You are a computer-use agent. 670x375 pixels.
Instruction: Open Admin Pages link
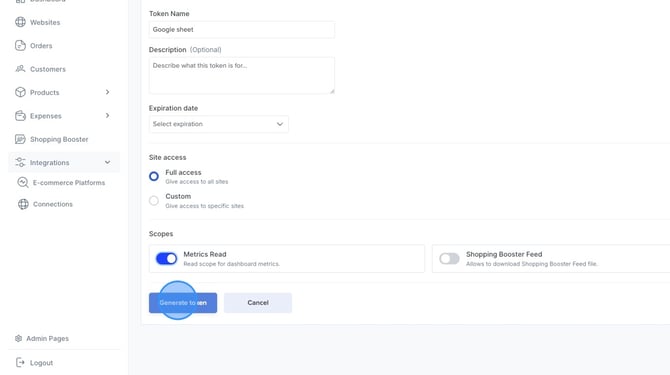coord(47,338)
